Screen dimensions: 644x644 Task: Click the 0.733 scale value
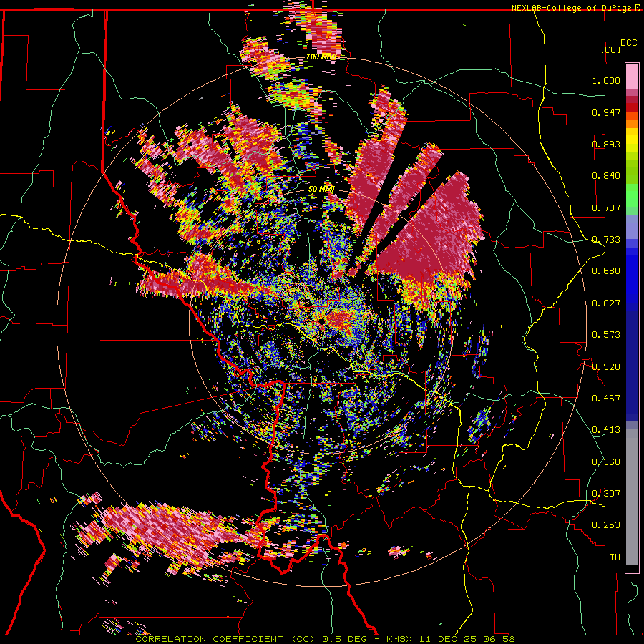tap(606, 240)
